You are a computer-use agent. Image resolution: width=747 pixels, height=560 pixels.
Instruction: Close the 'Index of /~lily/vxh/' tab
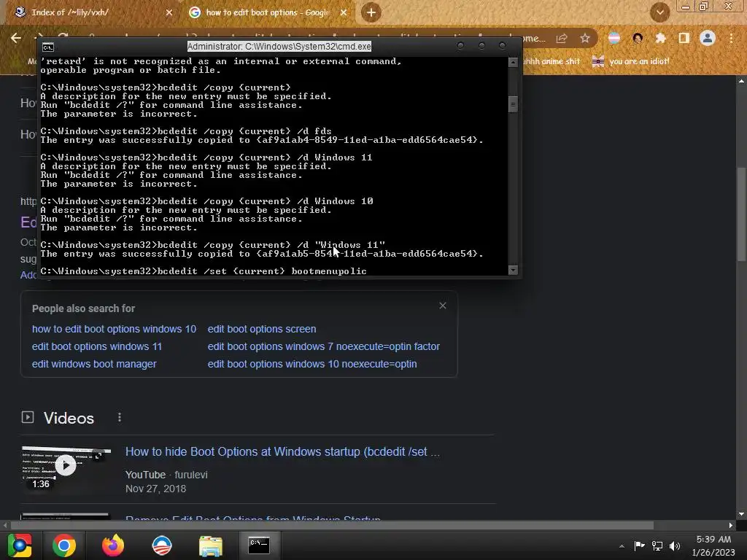pyautogui.click(x=169, y=12)
